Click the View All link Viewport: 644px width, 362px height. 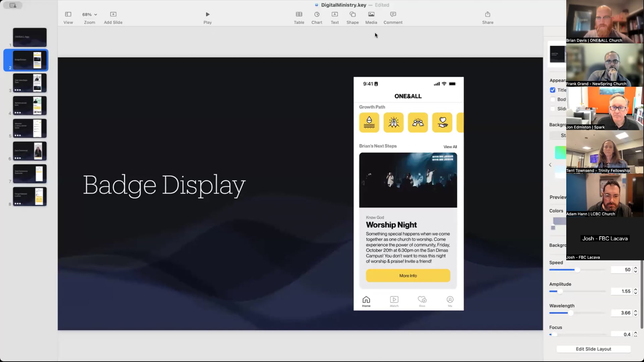click(450, 147)
